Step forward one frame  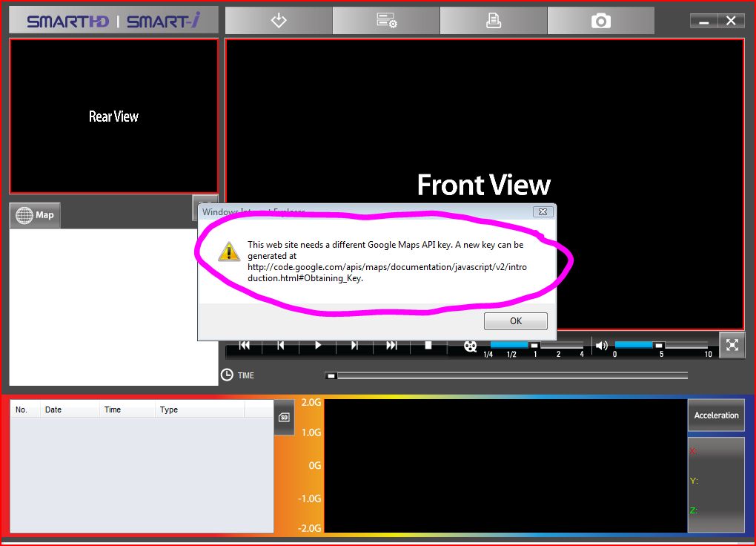pyautogui.click(x=354, y=346)
